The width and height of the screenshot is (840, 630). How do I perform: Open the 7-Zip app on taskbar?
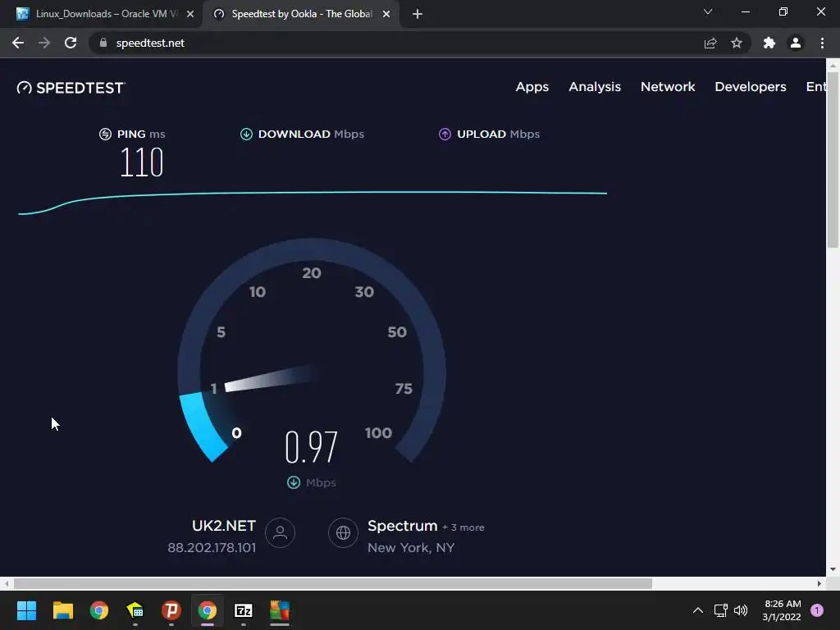tap(243, 610)
